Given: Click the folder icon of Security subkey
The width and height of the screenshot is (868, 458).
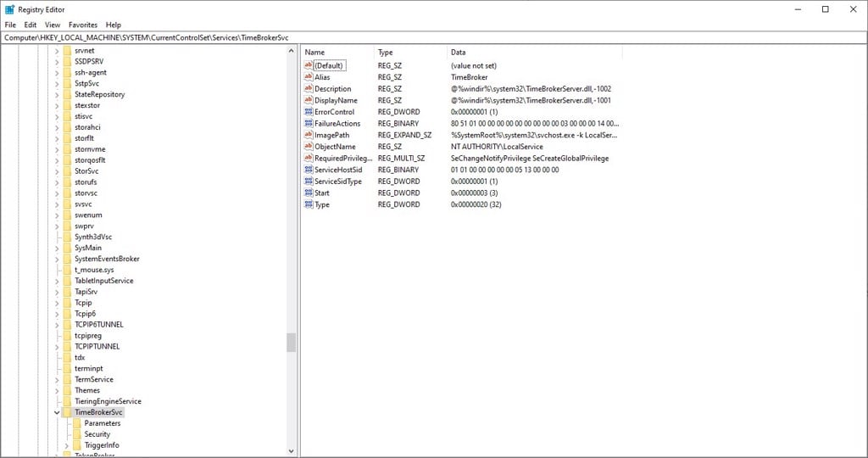Looking at the screenshot, I should (x=77, y=434).
